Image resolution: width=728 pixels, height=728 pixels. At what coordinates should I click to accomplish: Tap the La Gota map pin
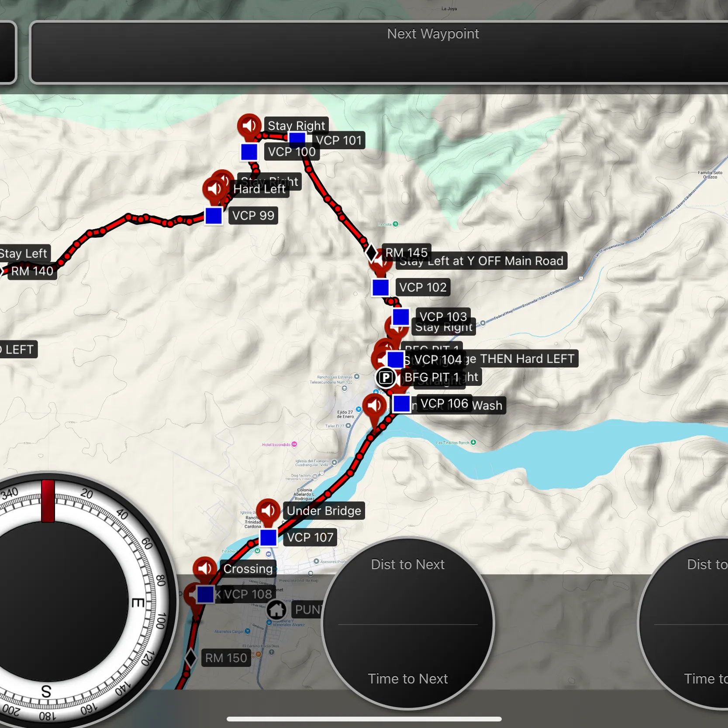[x=395, y=224]
